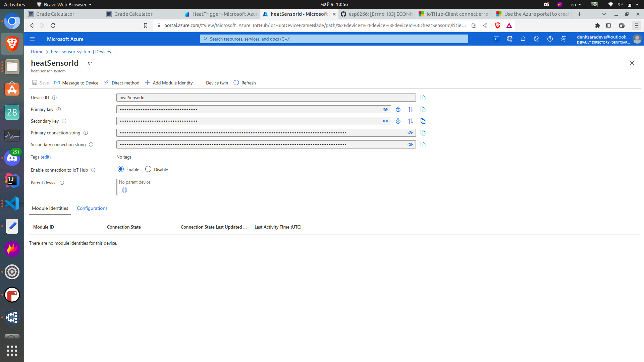Refresh the device details
Image resolution: width=644 pixels, height=362 pixels.
click(x=245, y=83)
